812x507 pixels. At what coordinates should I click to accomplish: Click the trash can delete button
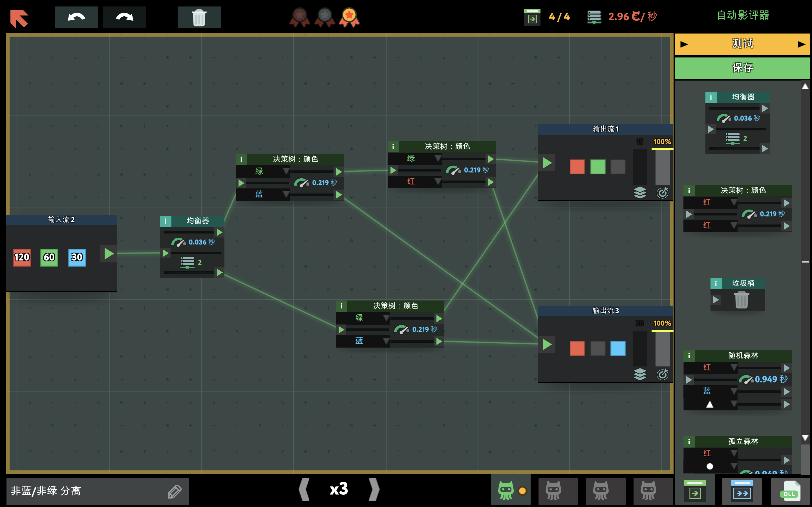click(199, 17)
